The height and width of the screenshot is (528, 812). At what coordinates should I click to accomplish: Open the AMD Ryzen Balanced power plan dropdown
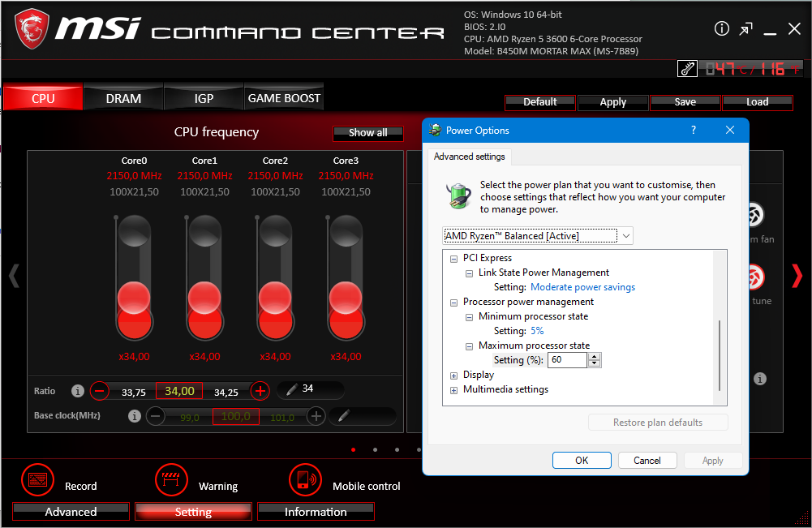(538, 235)
